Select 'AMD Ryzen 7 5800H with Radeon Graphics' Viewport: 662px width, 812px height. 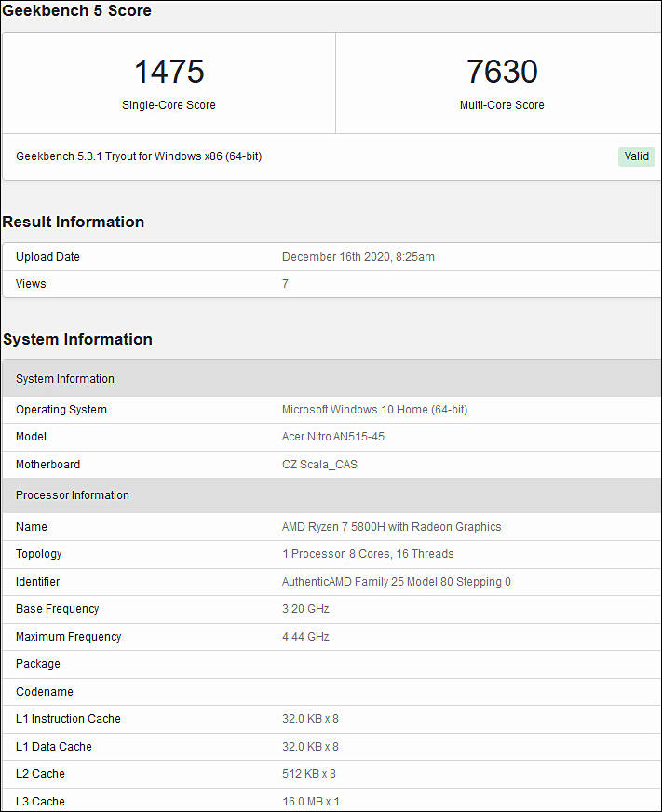(x=392, y=527)
